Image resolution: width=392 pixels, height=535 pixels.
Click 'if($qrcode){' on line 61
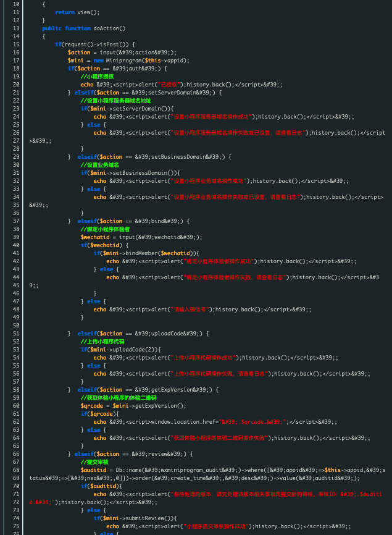coord(100,414)
